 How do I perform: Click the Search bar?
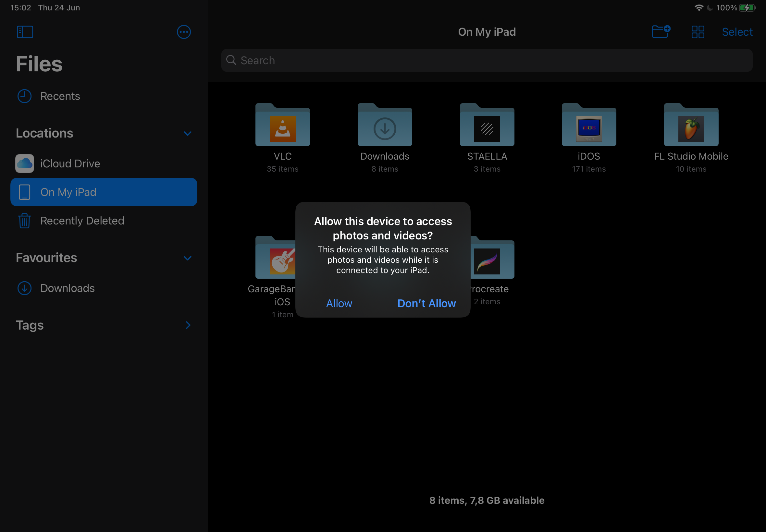487,60
